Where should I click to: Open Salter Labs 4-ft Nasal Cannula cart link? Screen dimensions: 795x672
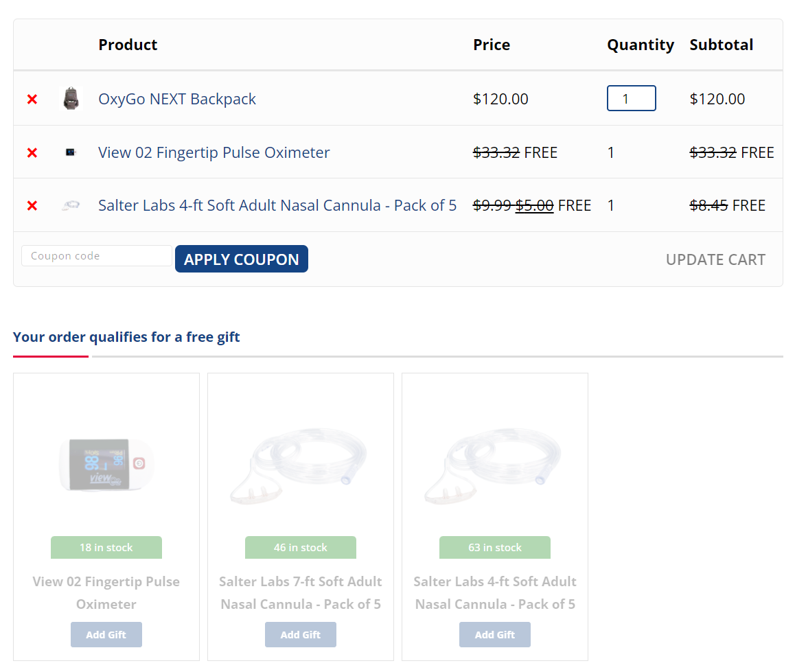pos(277,205)
